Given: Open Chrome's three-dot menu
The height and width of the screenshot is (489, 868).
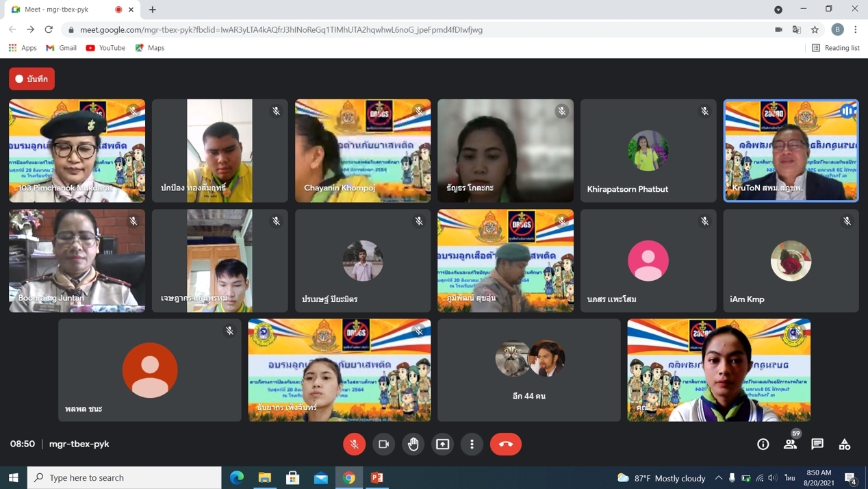Looking at the screenshot, I should (x=856, y=29).
